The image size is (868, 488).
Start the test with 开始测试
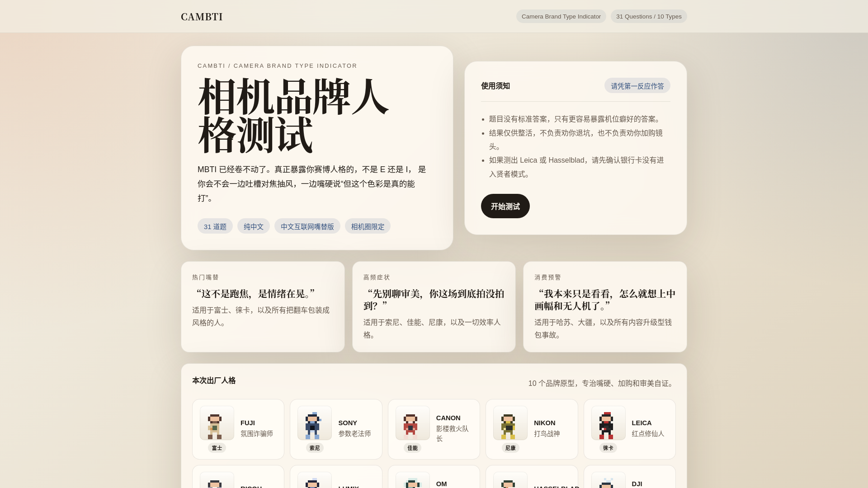point(505,206)
